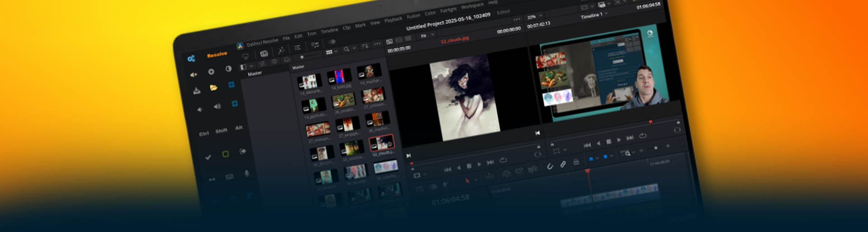Play the timeline viewer forward

(x=619, y=140)
